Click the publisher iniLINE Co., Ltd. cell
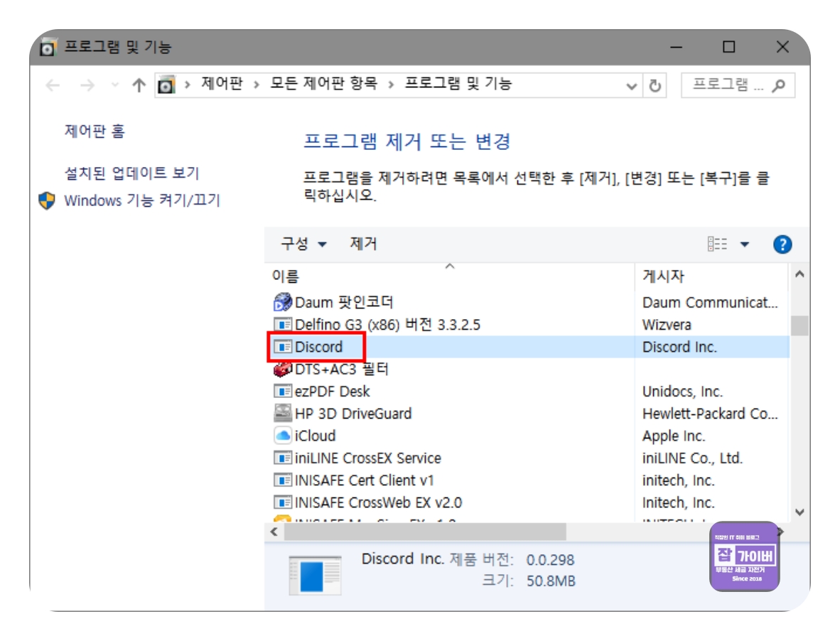This screenshot has height=641, width=840. (692, 458)
